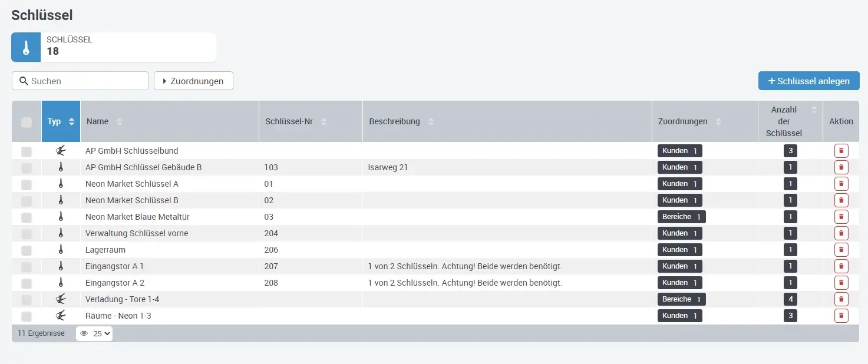The height and width of the screenshot is (364, 868).
Task: Delete the Eingangstor A 2 key
Action: 841,283
